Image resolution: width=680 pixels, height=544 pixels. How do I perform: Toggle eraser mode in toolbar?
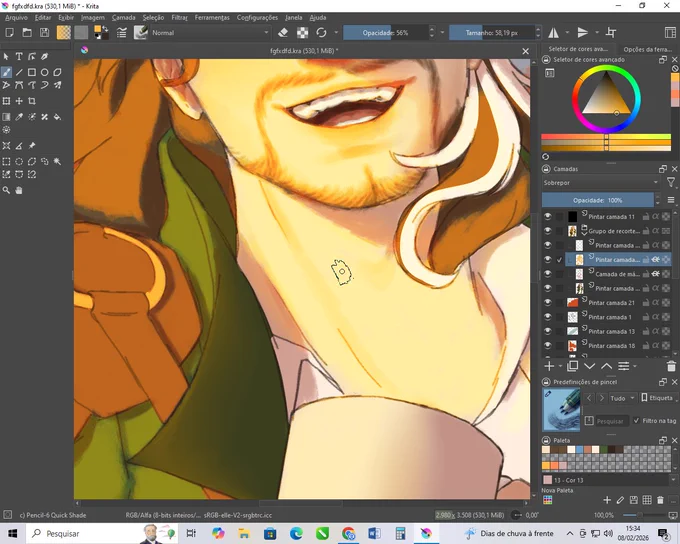click(283, 33)
